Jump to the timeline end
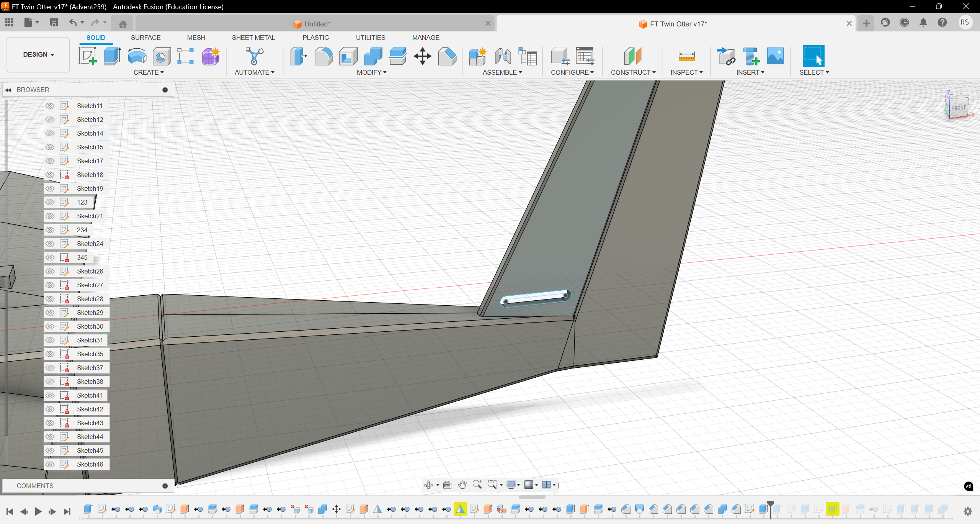980x524 pixels. [67, 511]
